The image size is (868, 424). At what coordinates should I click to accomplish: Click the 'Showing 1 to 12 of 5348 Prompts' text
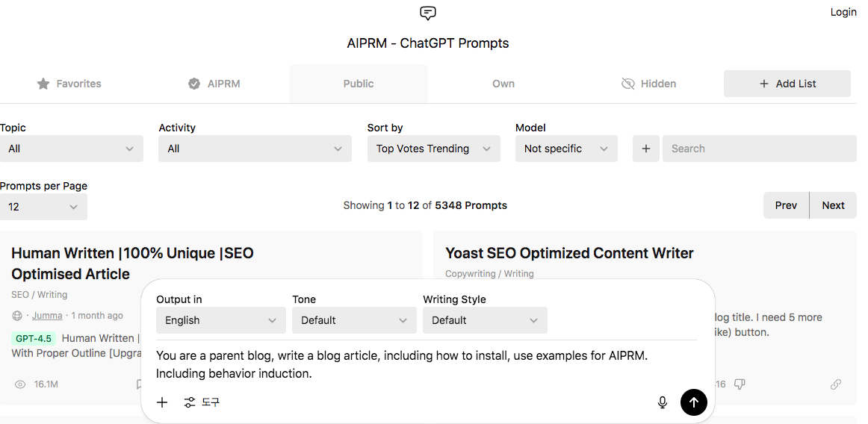425,205
